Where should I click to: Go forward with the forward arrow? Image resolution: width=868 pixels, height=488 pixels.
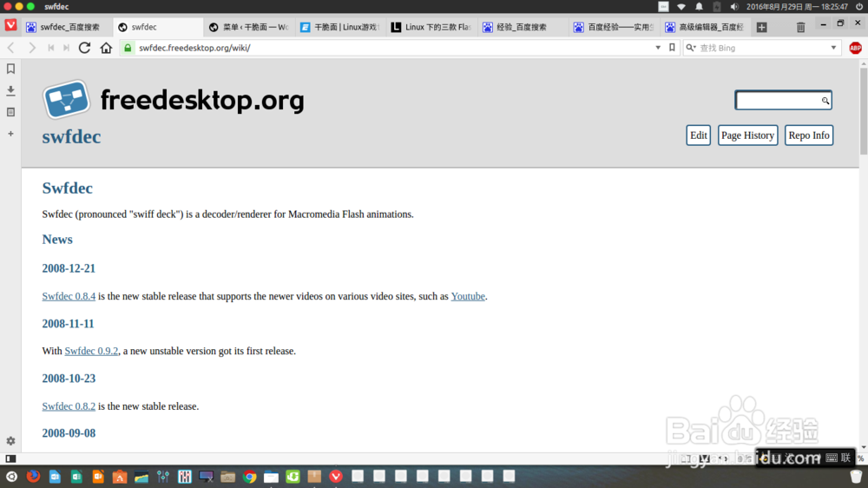click(x=31, y=48)
